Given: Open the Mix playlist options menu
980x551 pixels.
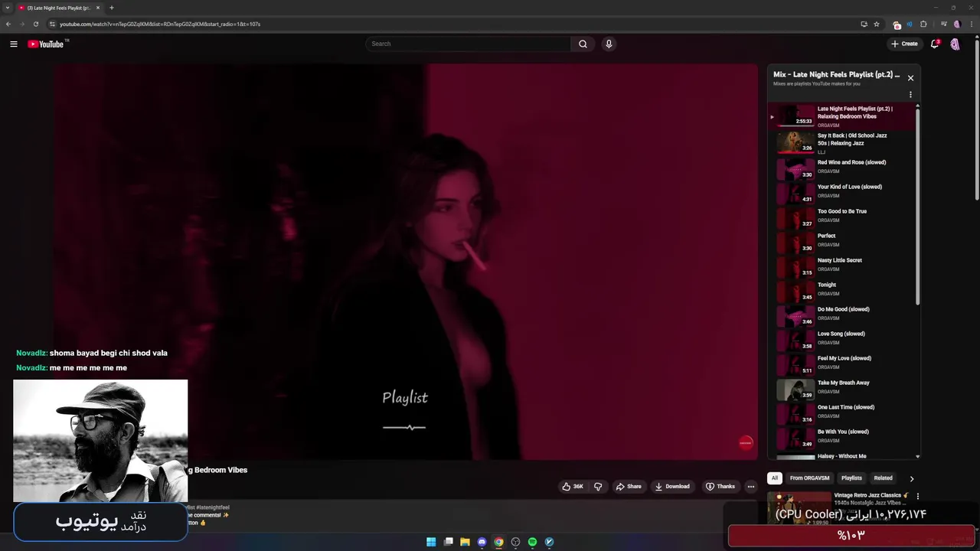Looking at the screenshot, I should click(x=910, y=95).
